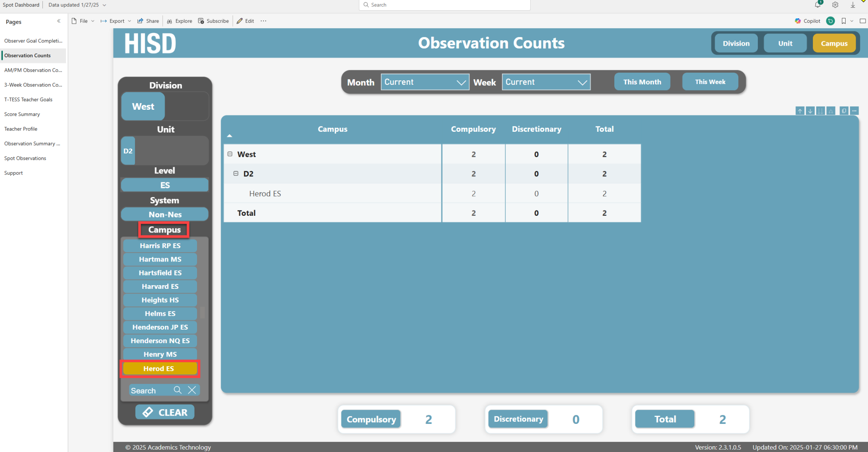Collapse the Pages pane
Screen dimensions: 868x452
pyautogui.click(x=59, y=21)
